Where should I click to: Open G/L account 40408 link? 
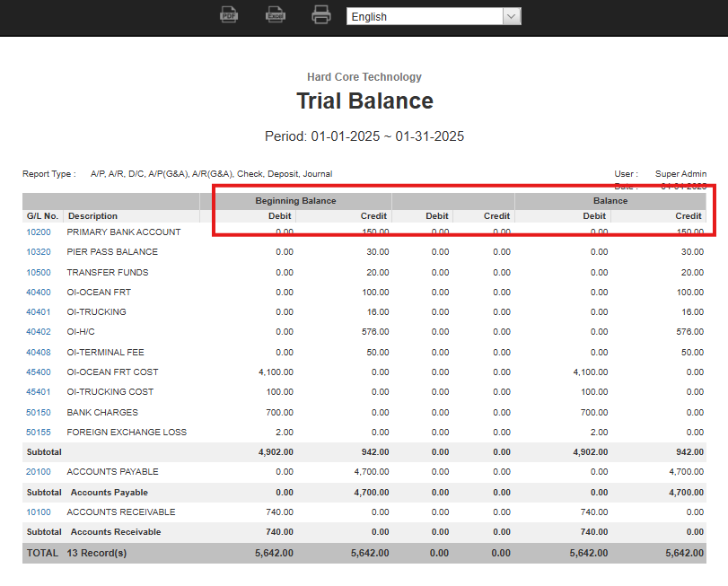[x=39, y=353]
